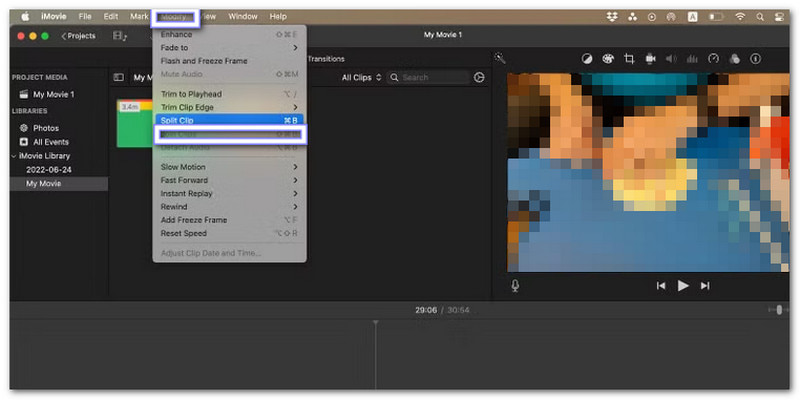
Task: Go back to Projects
Action: pos(78,36)
